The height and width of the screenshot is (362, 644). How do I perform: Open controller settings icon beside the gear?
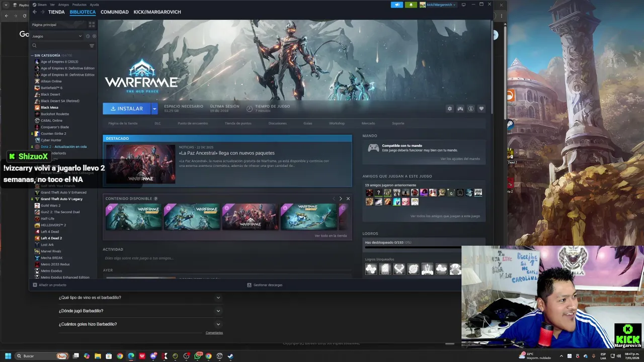(460, 109)
